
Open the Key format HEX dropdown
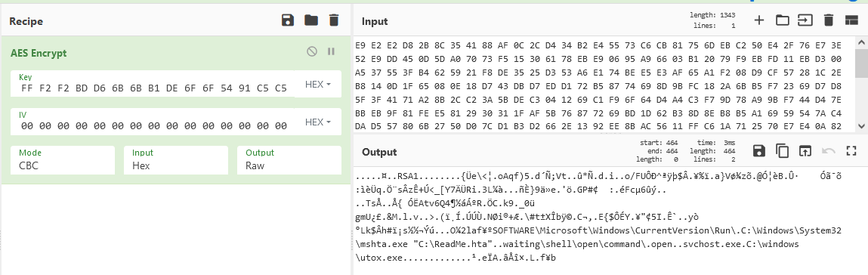318,85
